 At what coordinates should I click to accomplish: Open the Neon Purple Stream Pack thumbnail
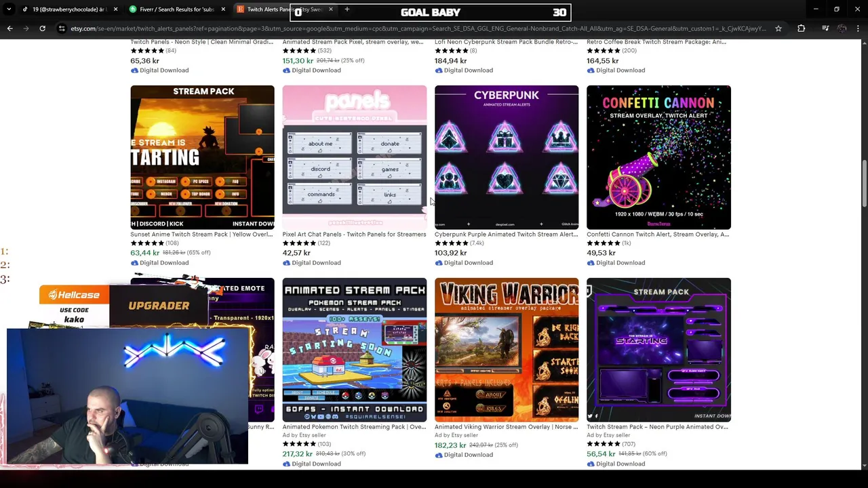tap(658, 350)
